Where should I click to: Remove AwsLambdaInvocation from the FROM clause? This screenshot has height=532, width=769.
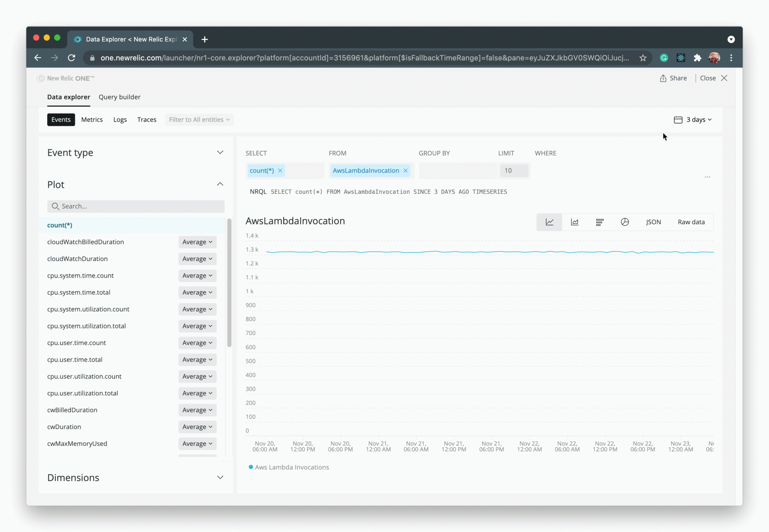point(405,170)
